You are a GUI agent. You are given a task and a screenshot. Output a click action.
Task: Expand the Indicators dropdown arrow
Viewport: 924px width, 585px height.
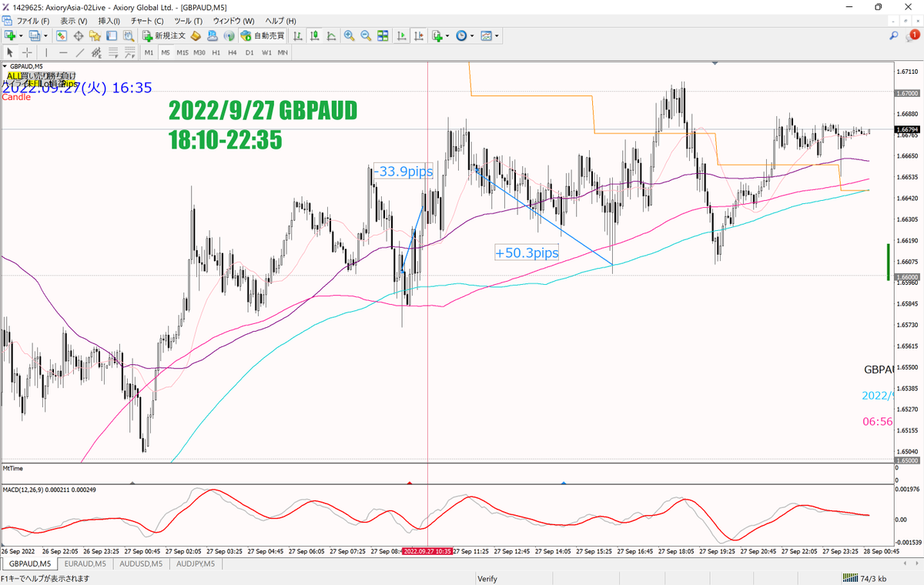447,36
